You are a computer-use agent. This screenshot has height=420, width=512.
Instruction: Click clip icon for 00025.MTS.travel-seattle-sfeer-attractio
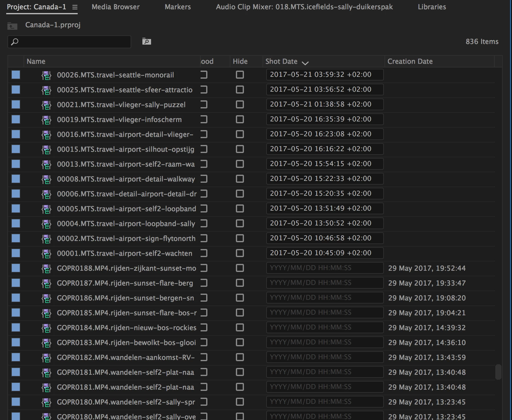(x=46, y=90)
